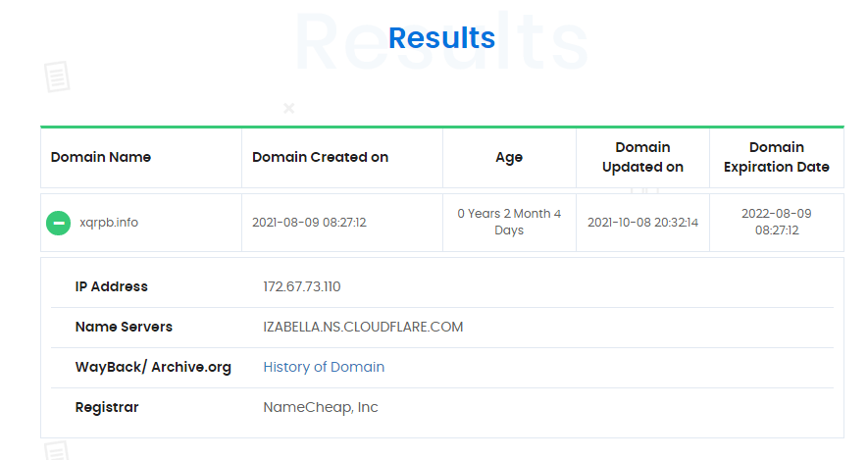
Task: Collapse the xqrpb.info row with the green minus icon
Action: pyautogui.click(x=58, y=223)
